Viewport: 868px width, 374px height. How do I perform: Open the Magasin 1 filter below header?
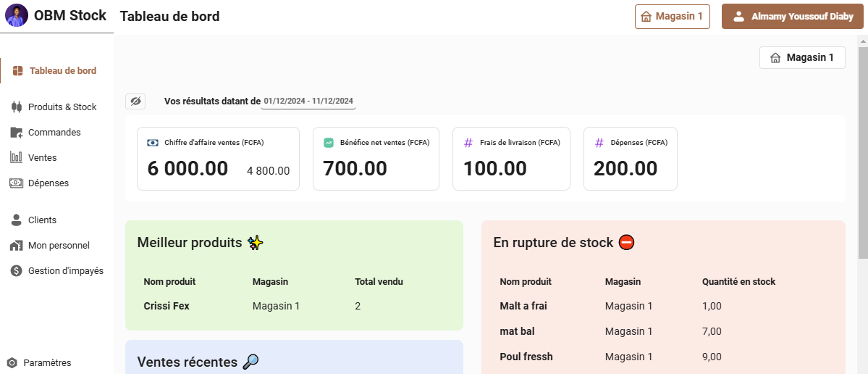(802, 58)
